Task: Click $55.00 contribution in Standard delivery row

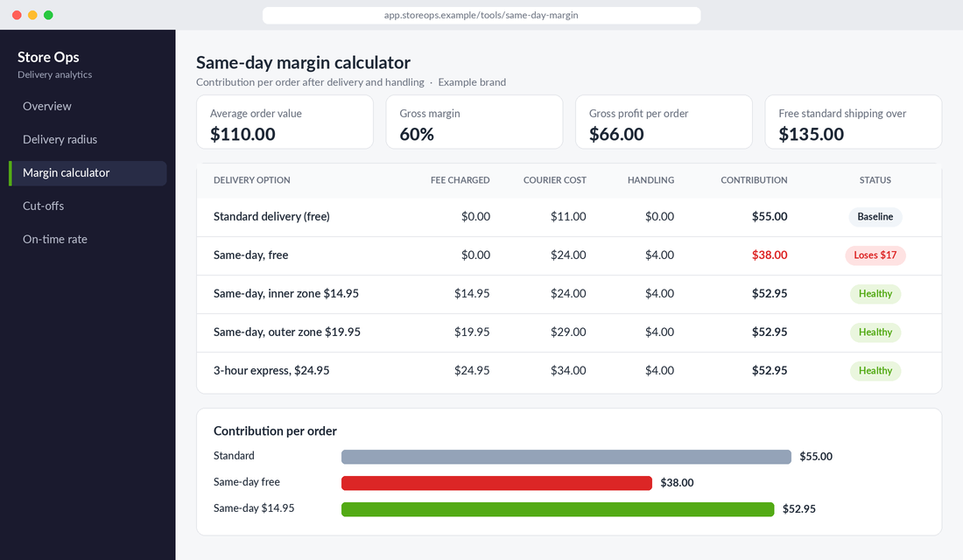Action: [x=770, y=217]
